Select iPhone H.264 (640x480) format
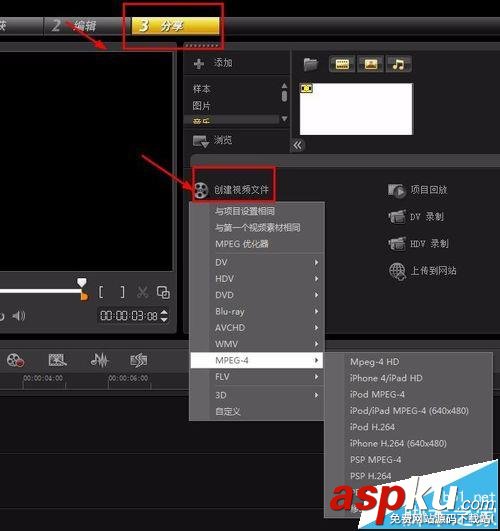 (408, 443)
